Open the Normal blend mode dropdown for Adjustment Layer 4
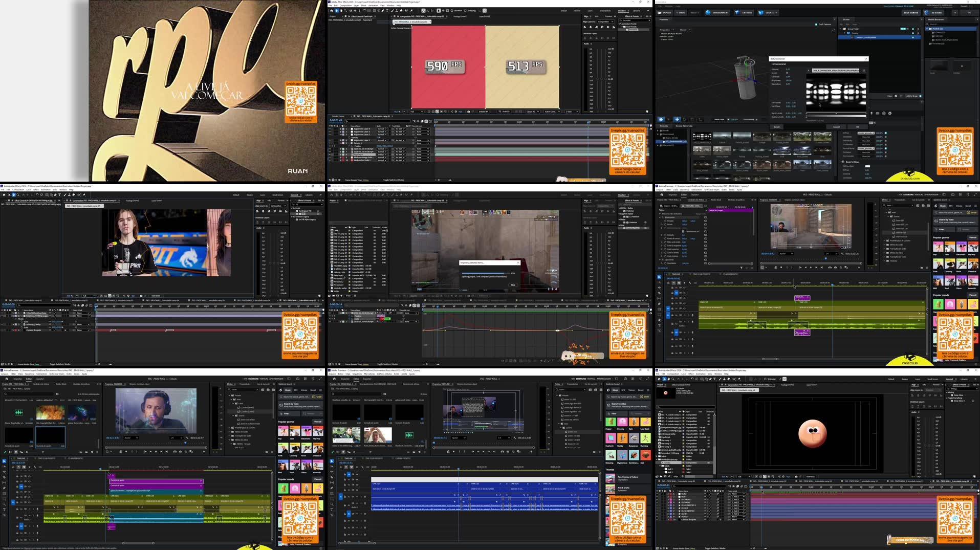The width and height of the screenshot is (980, 550). pos(382,129)
